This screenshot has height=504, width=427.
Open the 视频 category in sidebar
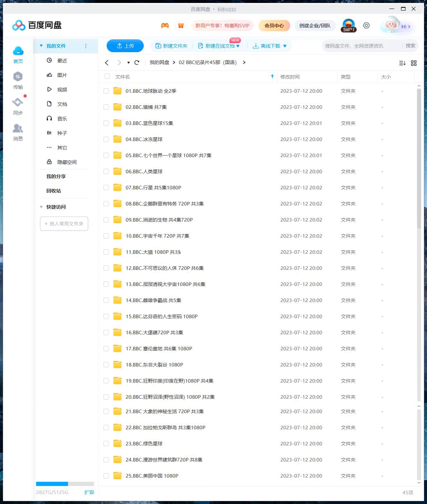pos(62,90)
